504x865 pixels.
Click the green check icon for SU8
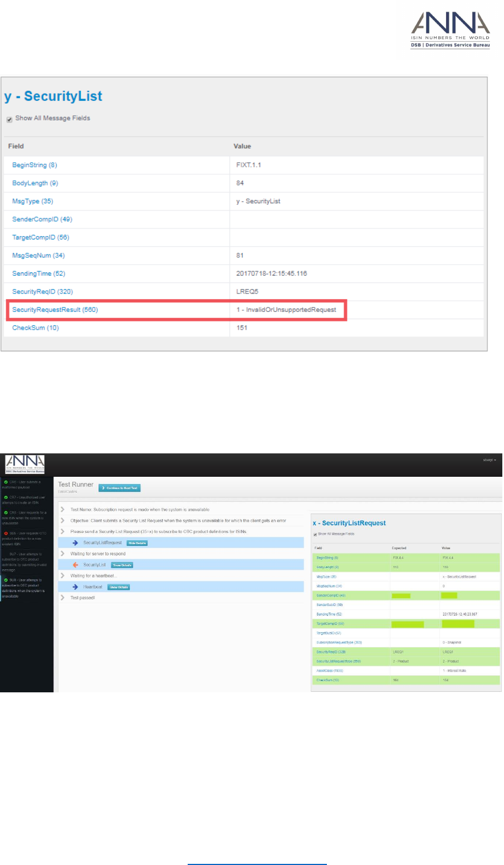[6, 580]
